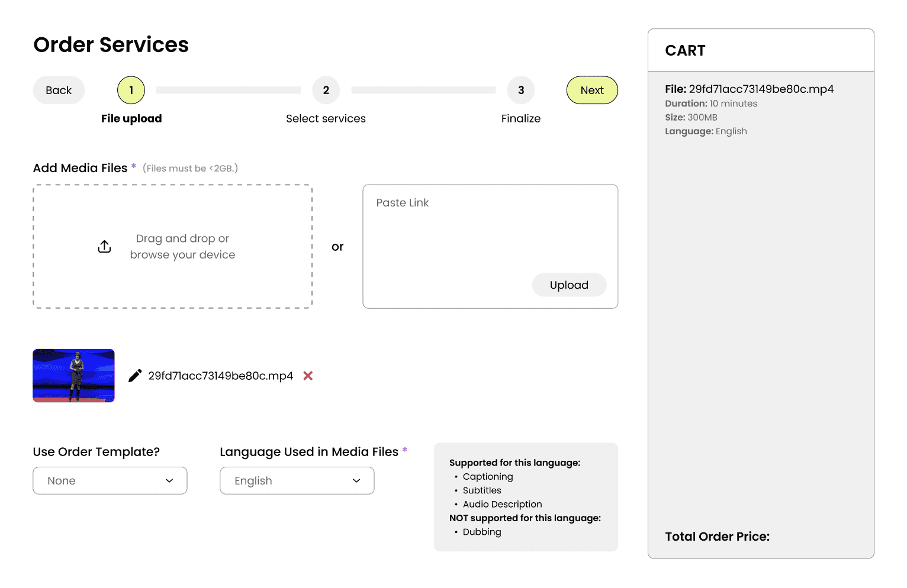Expand the Use Order Template dropdown
The height and width of the screenshot is (588, 907).
tap(110, 480)
